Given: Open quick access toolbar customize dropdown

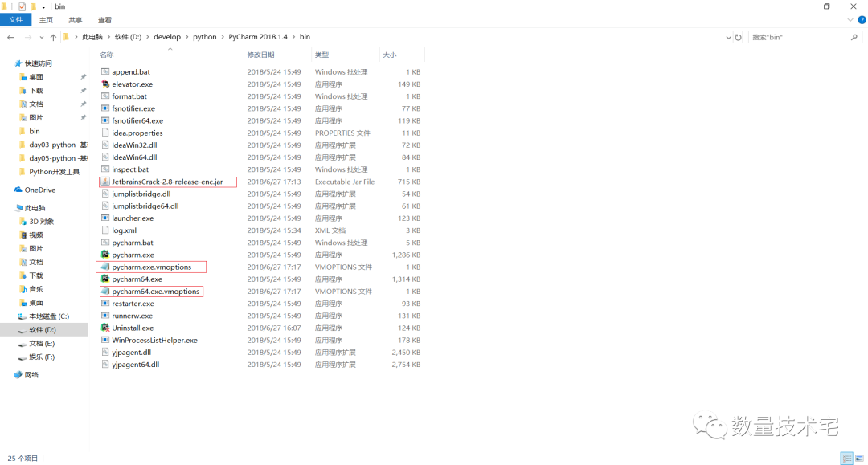Looking at the screenshot, I should (x=43, y=6).
